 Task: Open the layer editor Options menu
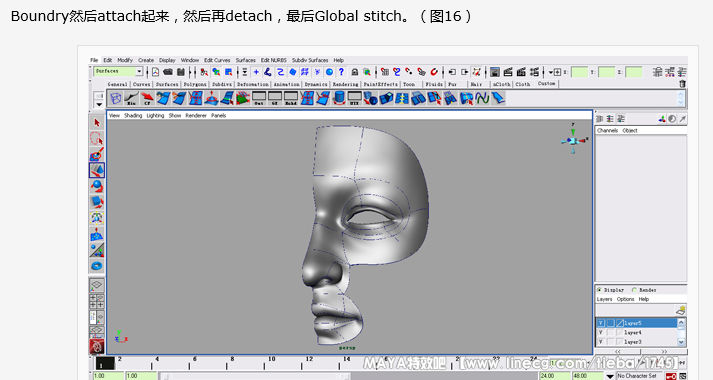pyautogui.click(x=626, y=299)
